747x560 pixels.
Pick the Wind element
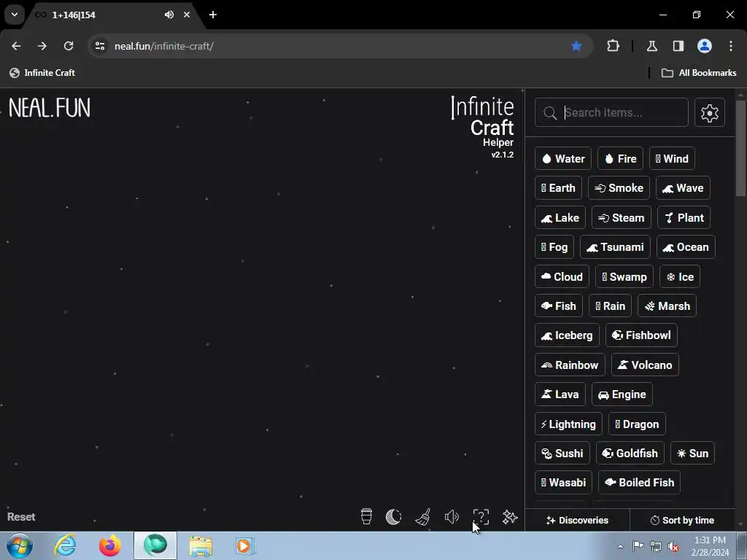point(672,158)
